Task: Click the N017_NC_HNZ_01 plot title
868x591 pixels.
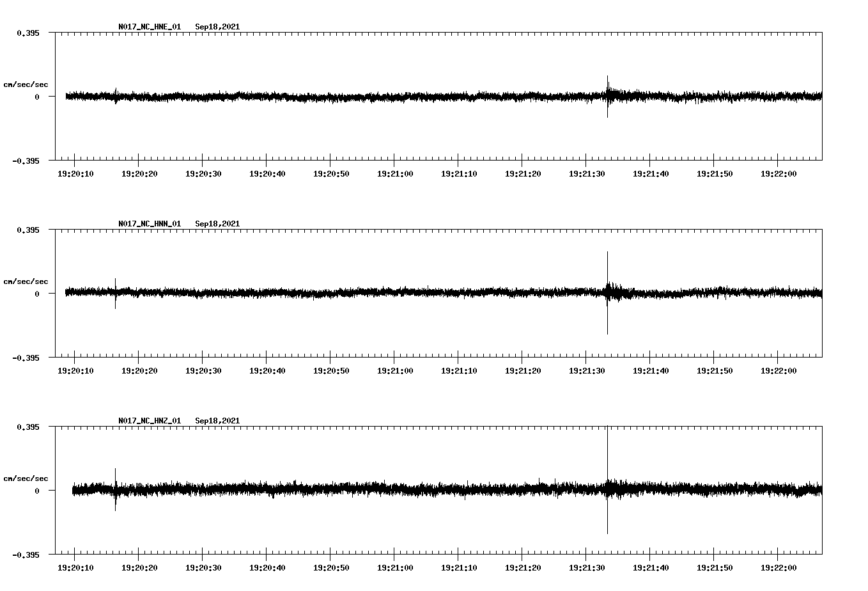Action: point(150,421)
